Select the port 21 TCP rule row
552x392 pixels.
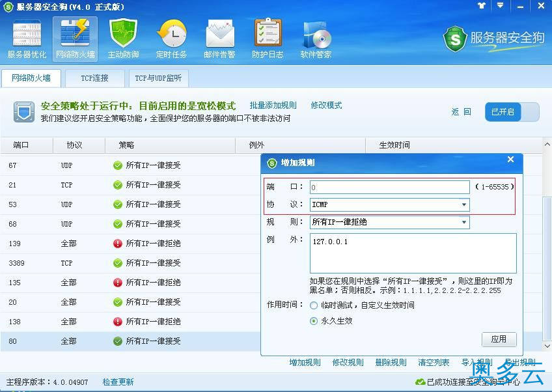click(x=130, y=185)
